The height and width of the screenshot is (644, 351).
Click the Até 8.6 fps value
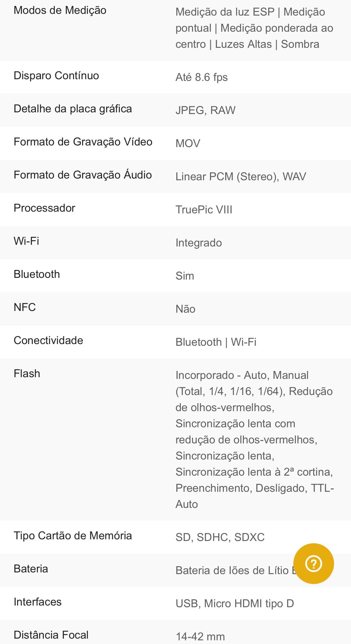coord(201,77)
